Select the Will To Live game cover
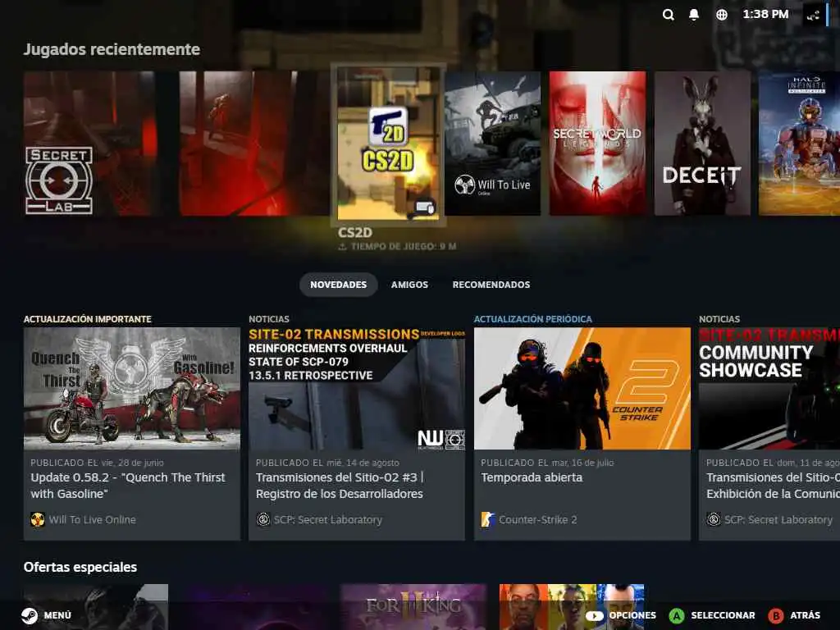Viewport: 840px width, 630px height. (492, 144)
